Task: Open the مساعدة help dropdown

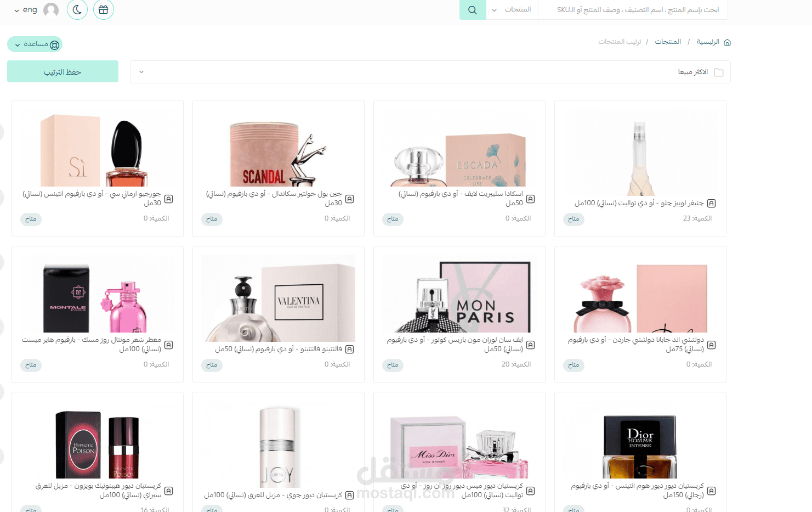Action: 35,44
